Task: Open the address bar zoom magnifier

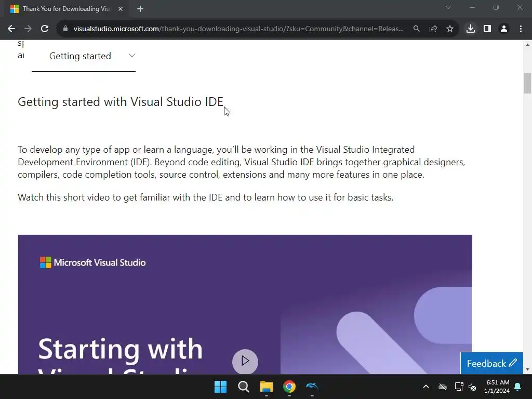Action: click(x=416, y=29)
